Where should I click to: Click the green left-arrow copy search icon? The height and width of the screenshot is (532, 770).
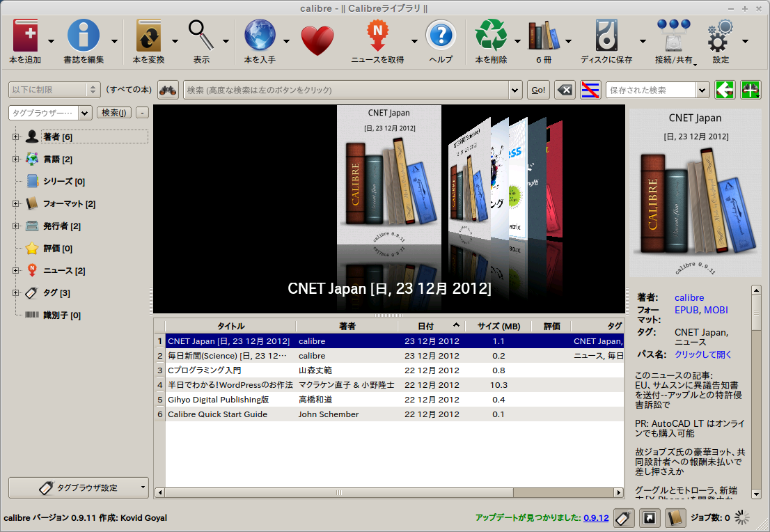tap(725, 90)
